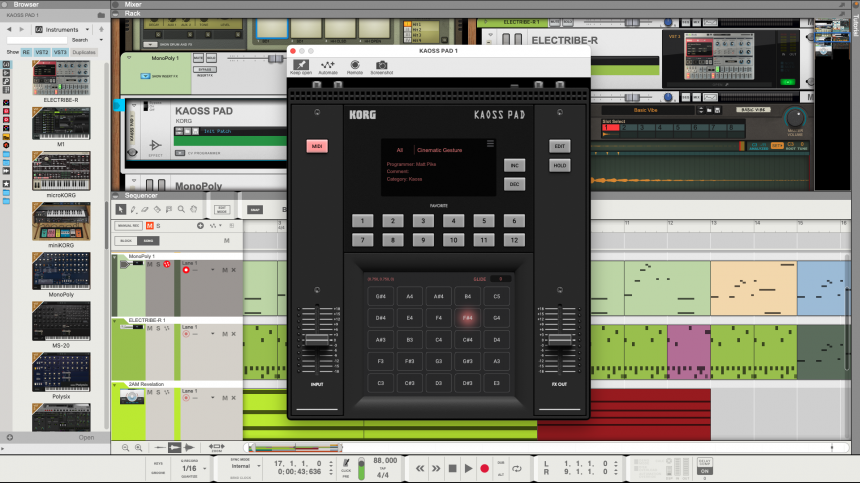Image resolution: width=860 pixels, height=483 pixels.
Task: Open the Search options dropdown in browser
Action: [x=101, y=40]
